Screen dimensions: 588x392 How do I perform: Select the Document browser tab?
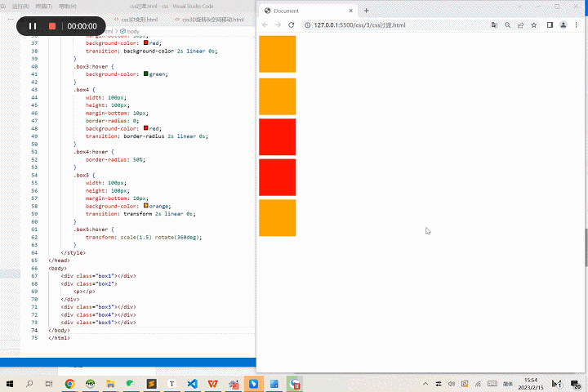pyautogui.click(x=308, y=11)
